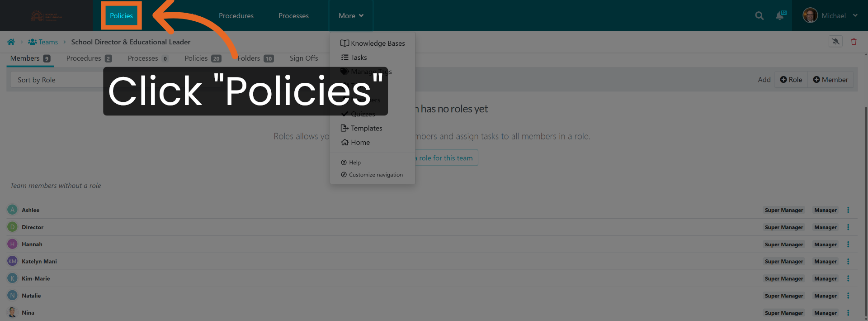Open Director's row options kebab menu

coord(848,227)
